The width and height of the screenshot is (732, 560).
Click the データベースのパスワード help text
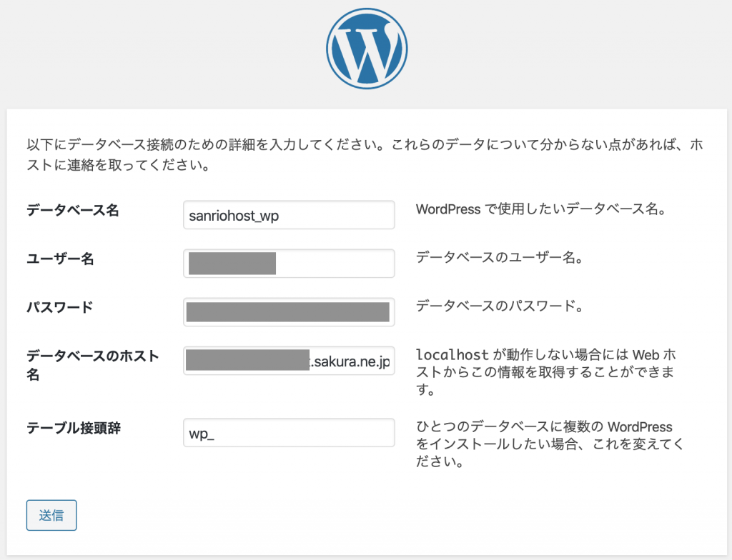500,307
